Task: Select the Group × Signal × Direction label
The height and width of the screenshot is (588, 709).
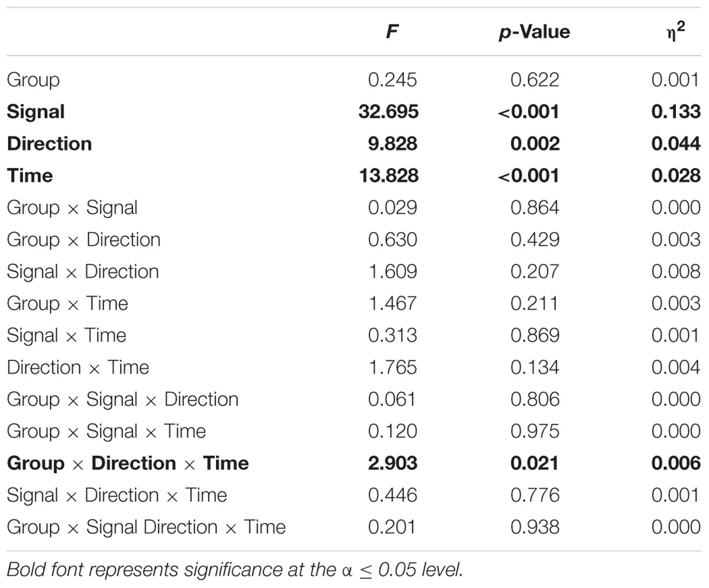Action: (x=123, y=399)
